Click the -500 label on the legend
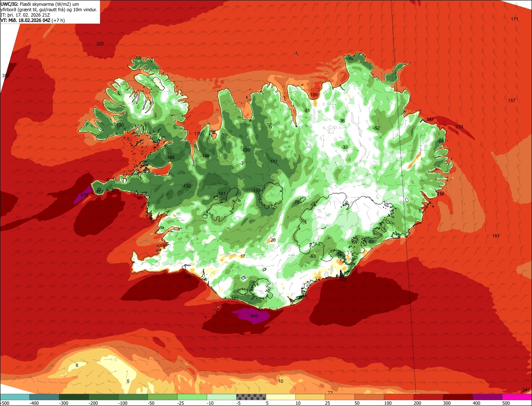This screenshot has height=406, width=532. [5, 403]
